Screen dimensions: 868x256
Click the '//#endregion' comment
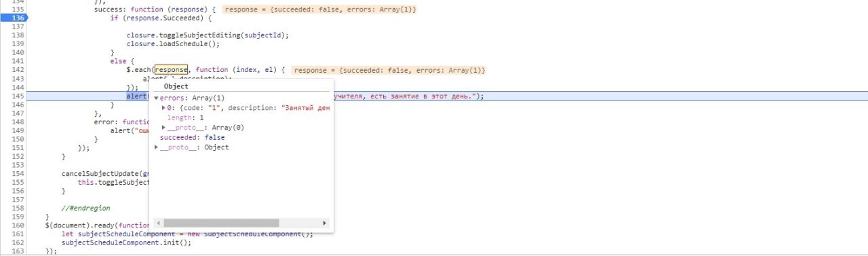85,208
